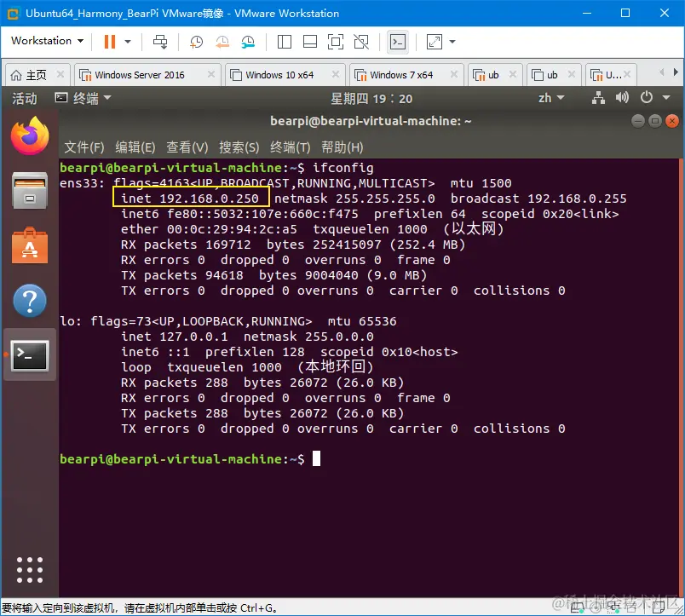Toggle the thumbnail bar view
This screenshot has width=685, height=616.
(x=310, y=42)
